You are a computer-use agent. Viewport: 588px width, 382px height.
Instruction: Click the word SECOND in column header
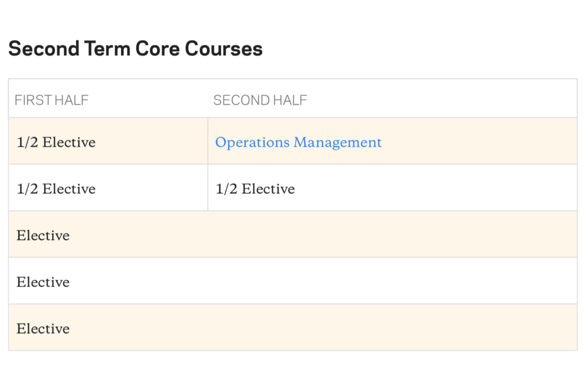point(241,100)
